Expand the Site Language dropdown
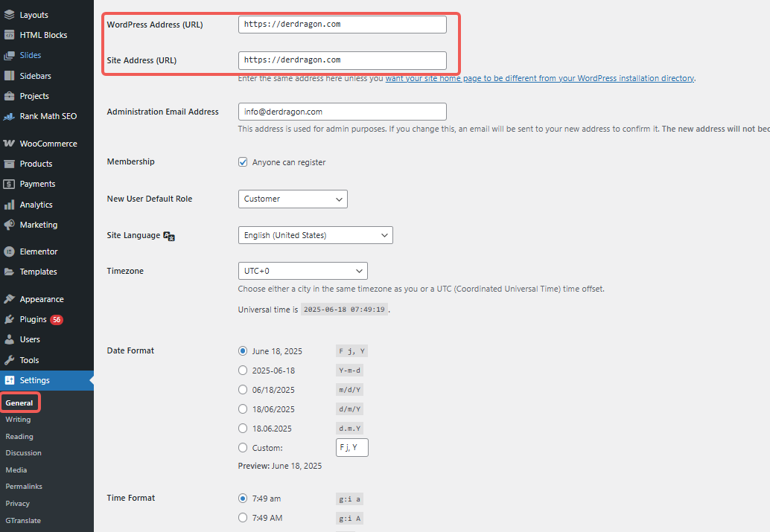The height and width of the screenshot is (532, 770). pos(315,235)
